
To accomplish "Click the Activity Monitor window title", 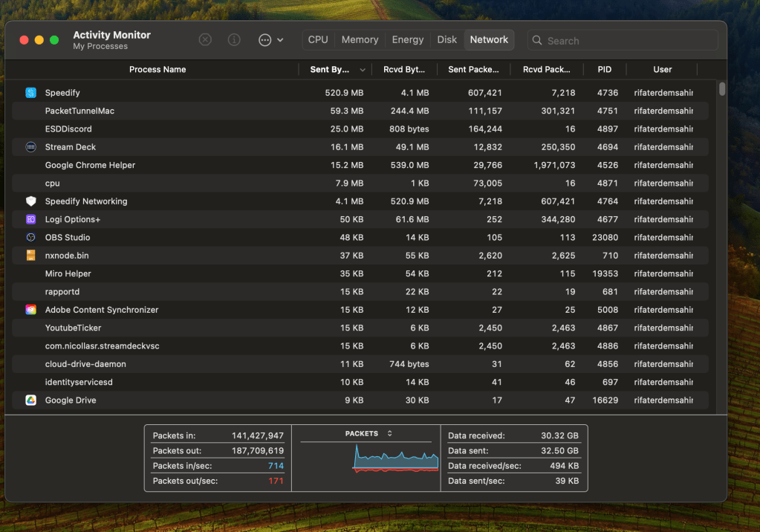I will point(111,35).
